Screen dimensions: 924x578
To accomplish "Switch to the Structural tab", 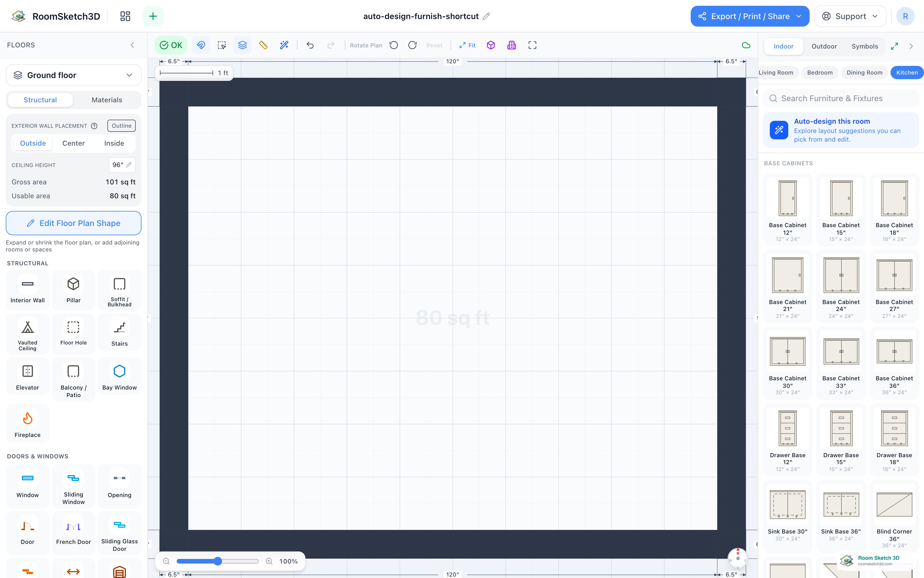I will (x=40, y=100).
